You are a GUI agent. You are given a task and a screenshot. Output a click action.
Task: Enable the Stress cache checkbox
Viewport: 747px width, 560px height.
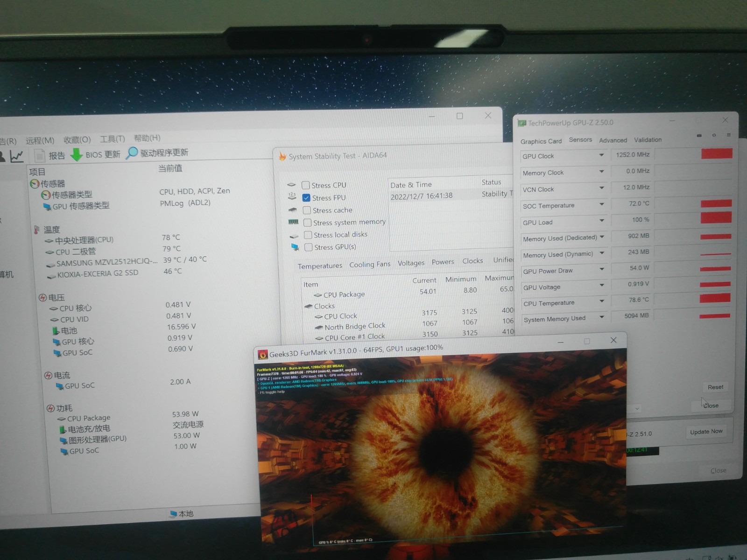click(x=307, y=210)
